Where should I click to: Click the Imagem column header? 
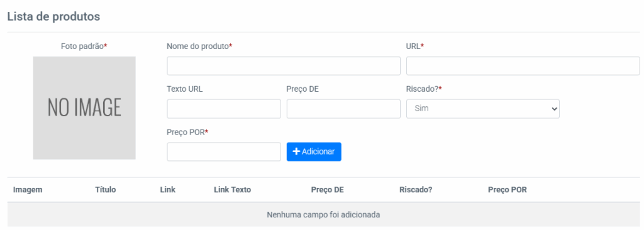[28, 190]
